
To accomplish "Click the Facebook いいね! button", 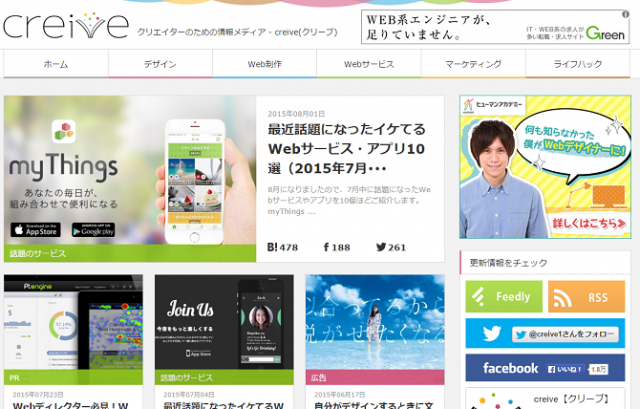I will (x=565, y=369).
